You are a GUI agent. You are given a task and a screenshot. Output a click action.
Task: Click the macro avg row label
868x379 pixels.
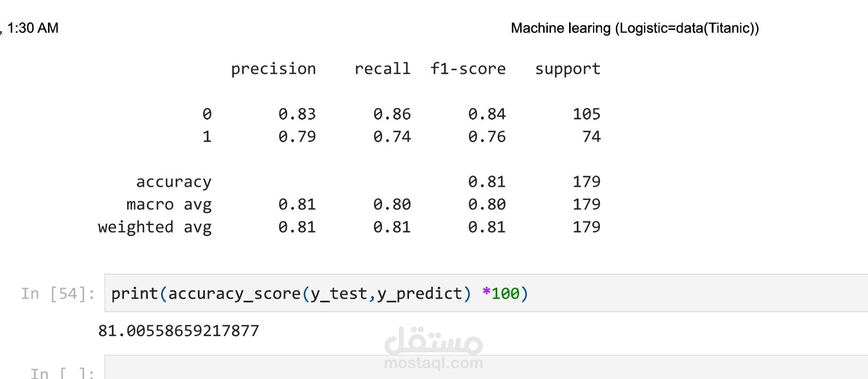tap(169, 205)
